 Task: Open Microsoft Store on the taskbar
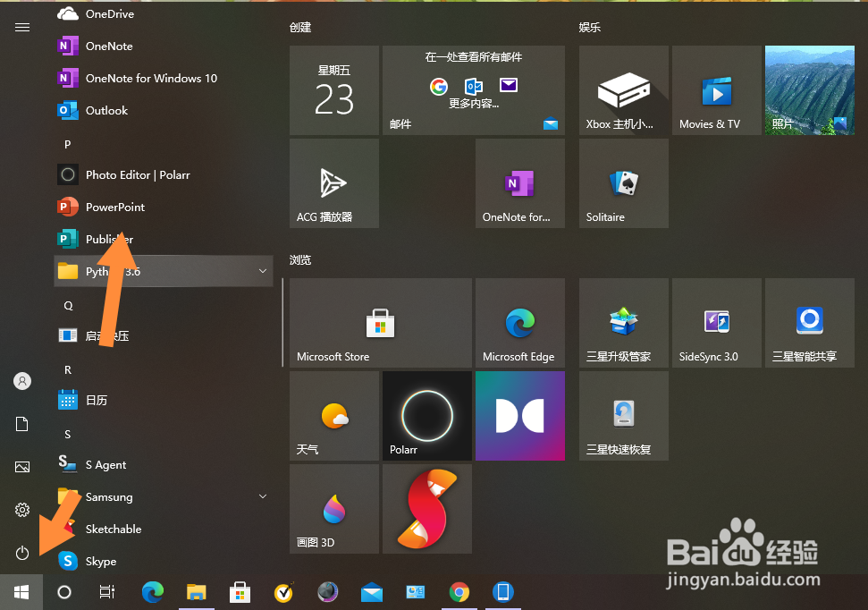point(240,592)
